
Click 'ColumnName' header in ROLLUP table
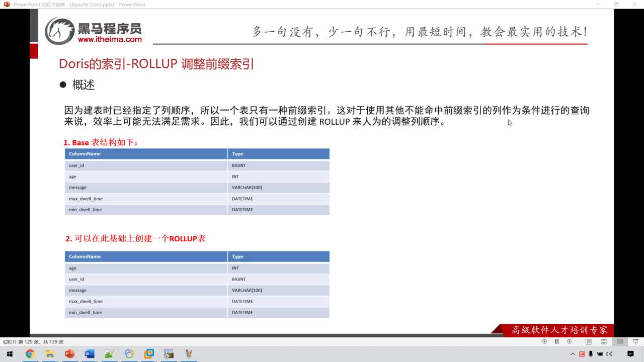[x=146, y=256]
